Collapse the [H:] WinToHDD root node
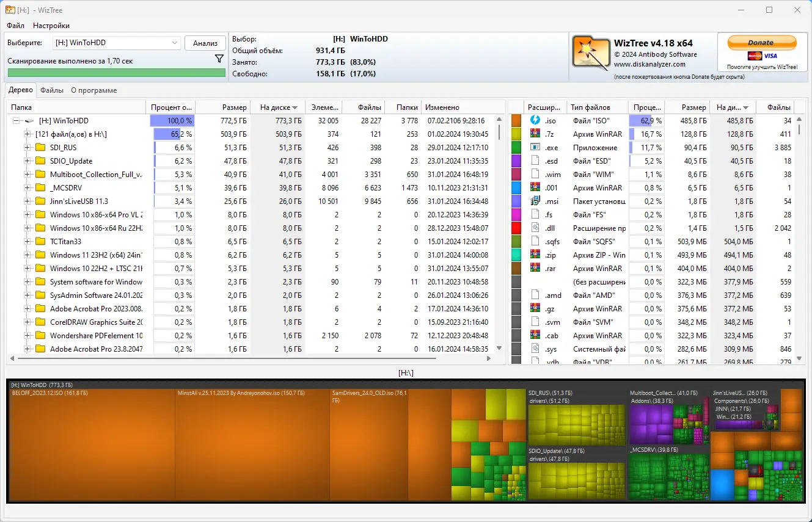Viewport: 812px width, 522px height. pos(16,121)
